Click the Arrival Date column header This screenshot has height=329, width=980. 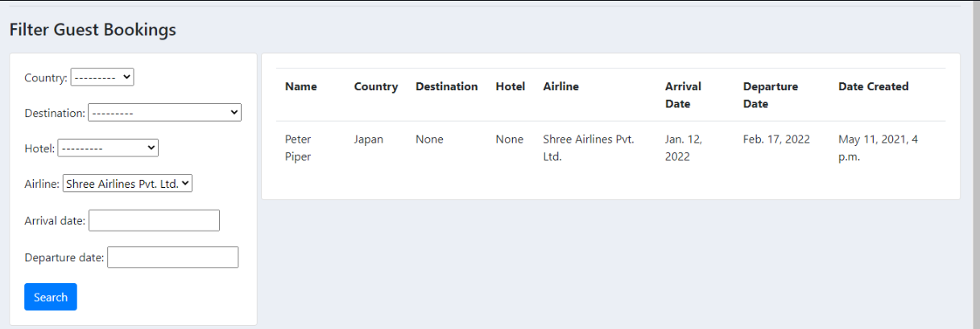tap(683, 94)
